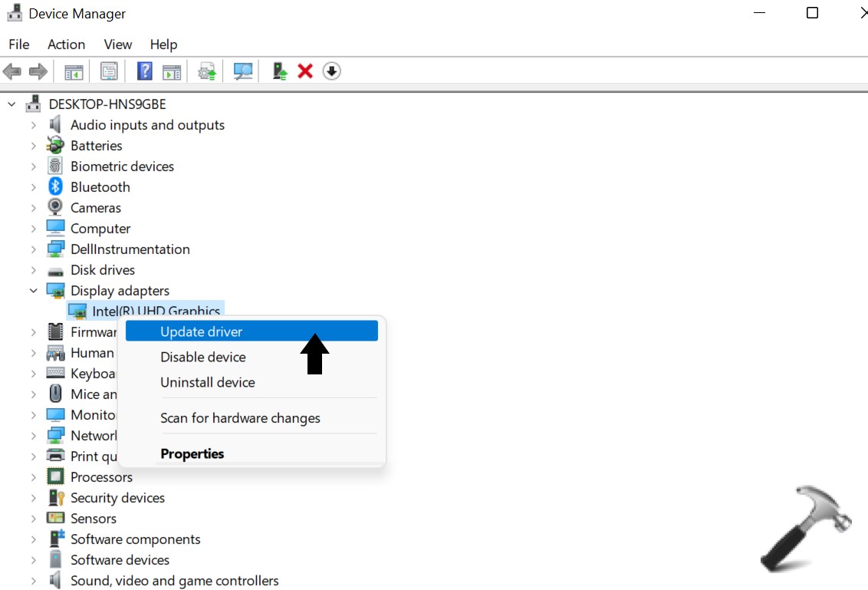Click the Biometric devices fingerprint icon
The image size is (868, 590).
click(x=55, y=166)
